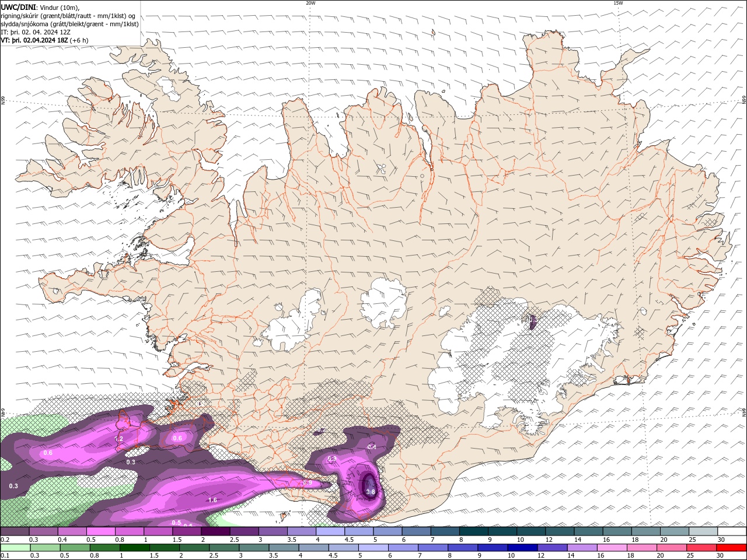Select the medium green 0.5 swatch in lower legend row

pos(75,548)
